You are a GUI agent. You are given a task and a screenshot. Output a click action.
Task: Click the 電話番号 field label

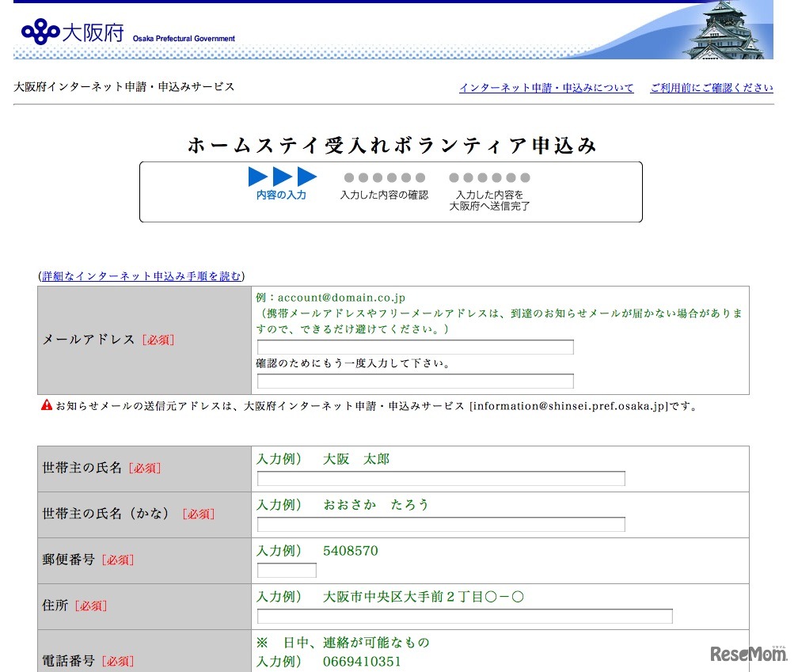(x=68, y=660)
